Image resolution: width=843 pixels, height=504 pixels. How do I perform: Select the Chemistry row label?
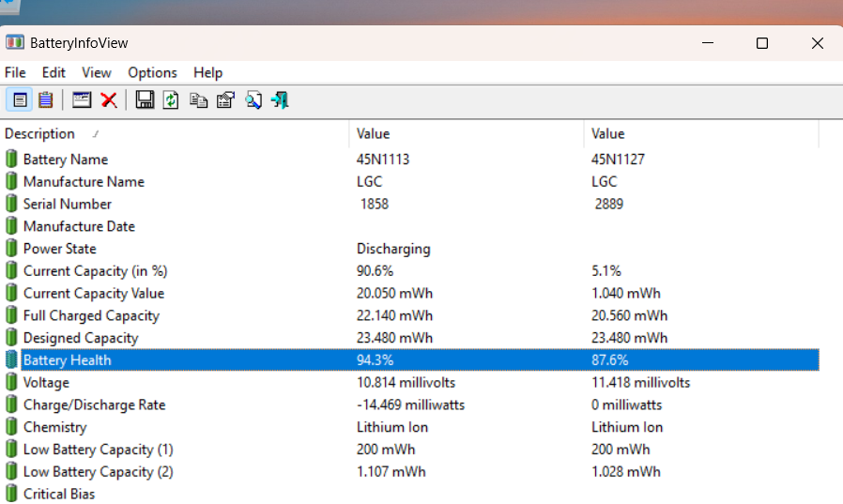point(54,427)
